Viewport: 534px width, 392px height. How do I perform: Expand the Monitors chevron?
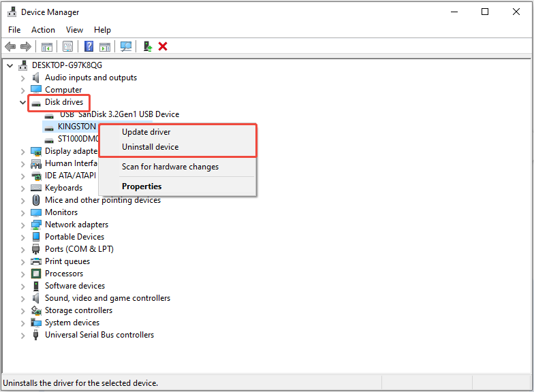tap(23, 212)
